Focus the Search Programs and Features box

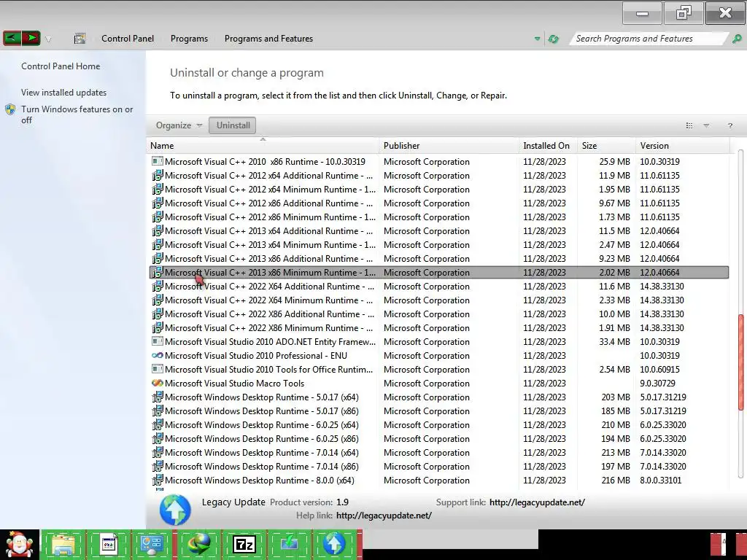(648, 39)
